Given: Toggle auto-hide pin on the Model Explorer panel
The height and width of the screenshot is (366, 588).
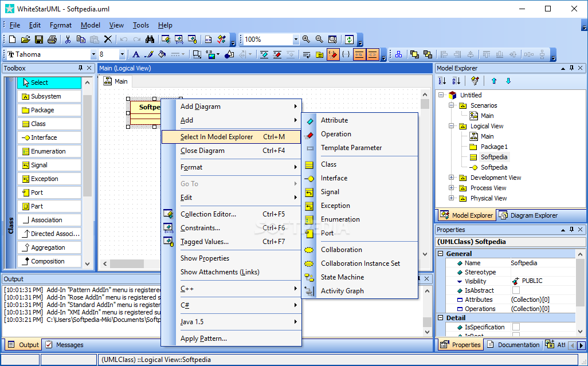Looking at the screenshot, I should (571, 68).
